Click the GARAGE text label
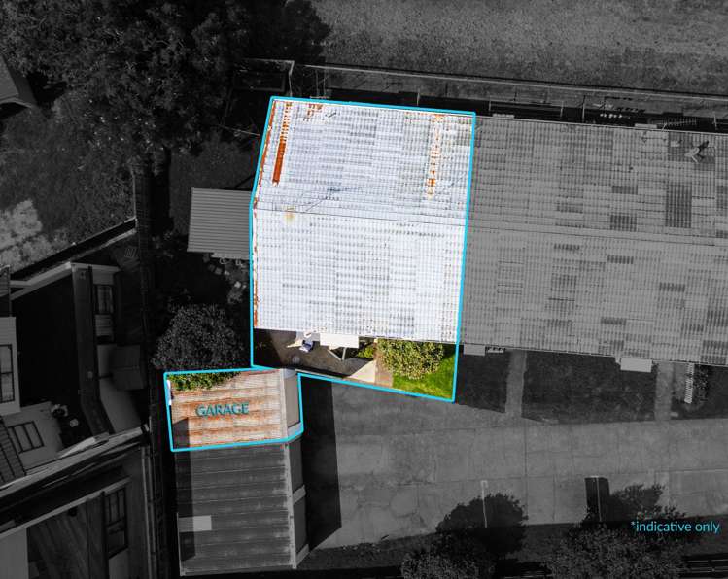728x579 pixels. (222, 410)
